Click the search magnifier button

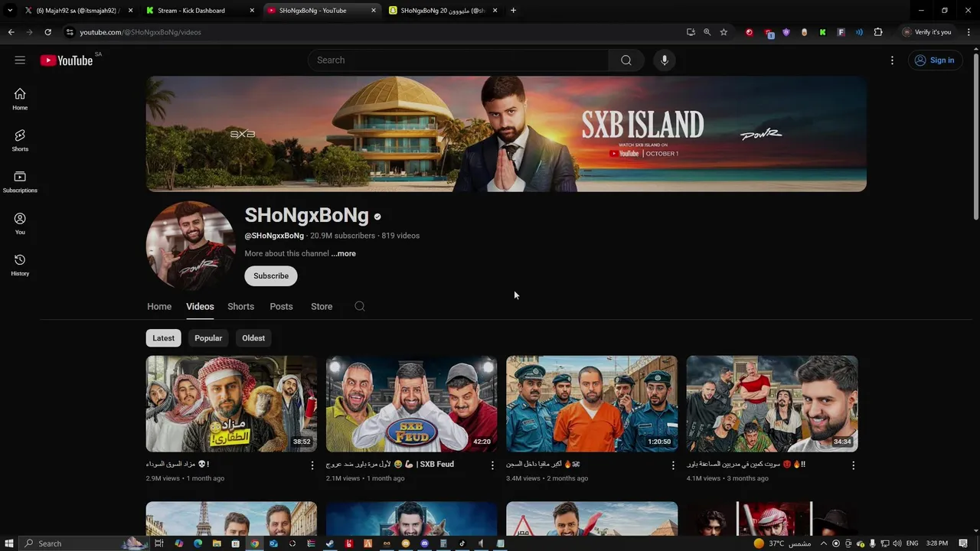coord(626,60)
